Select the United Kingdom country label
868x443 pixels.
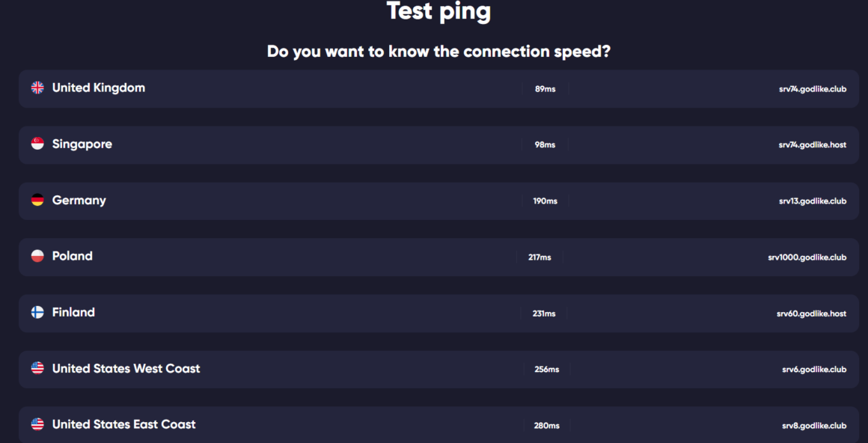99,88
